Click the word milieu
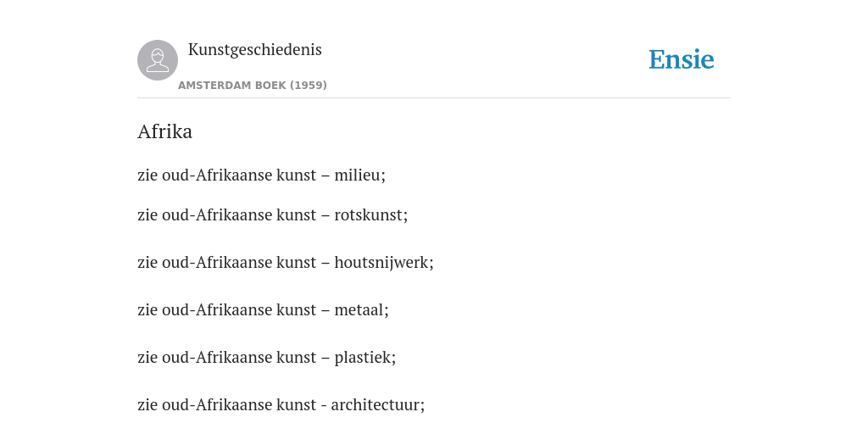 pos(358,175)
